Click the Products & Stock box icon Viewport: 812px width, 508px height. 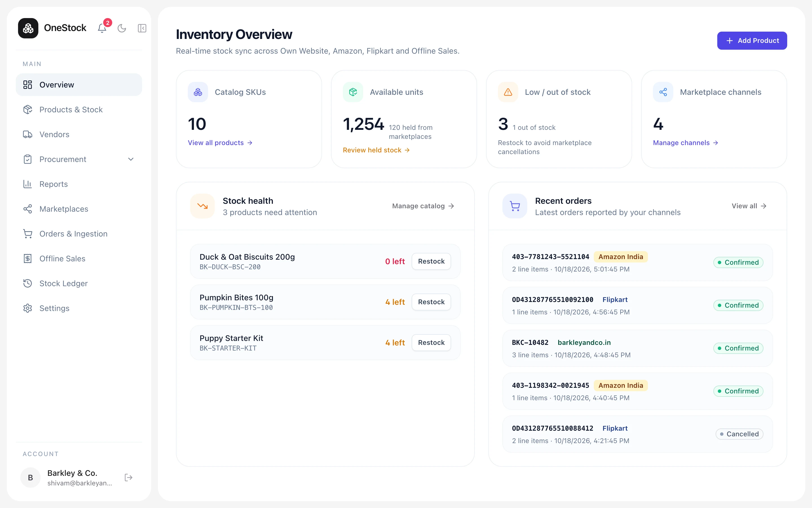point(28,110)
